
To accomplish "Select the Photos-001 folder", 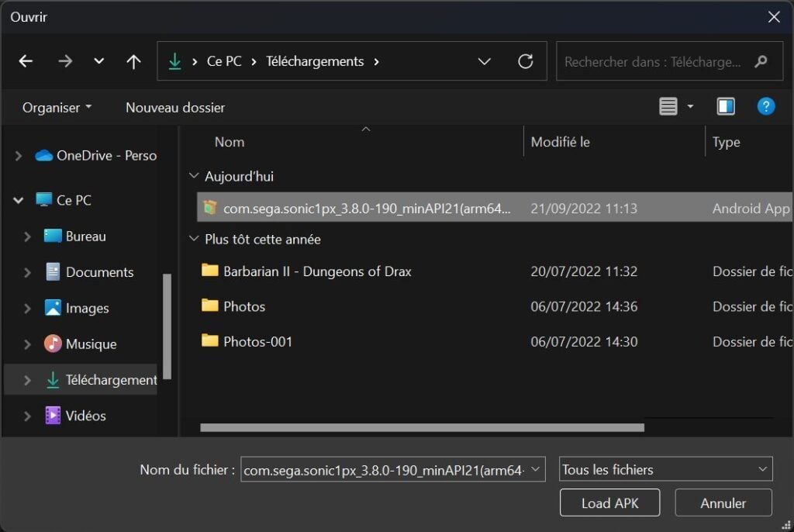I will click(x=257, y=341).
